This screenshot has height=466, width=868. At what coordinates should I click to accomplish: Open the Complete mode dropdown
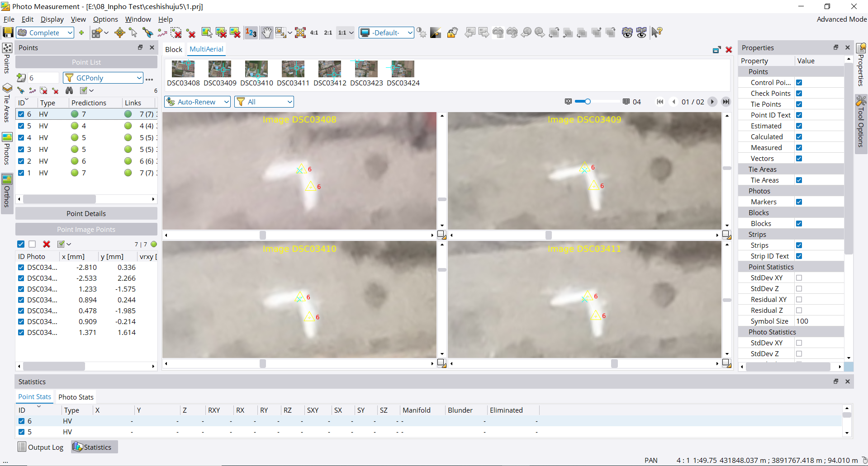(70, 33)
